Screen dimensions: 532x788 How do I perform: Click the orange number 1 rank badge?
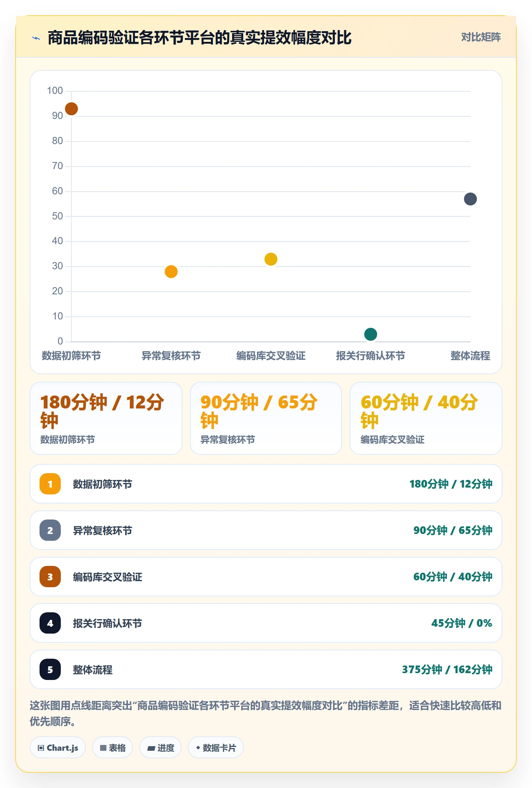50,484
